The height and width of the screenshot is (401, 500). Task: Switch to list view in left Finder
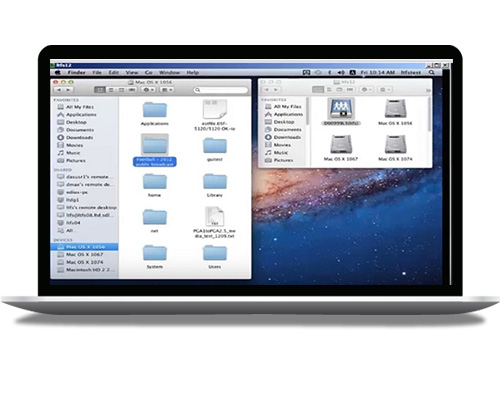tap(111, 90)
